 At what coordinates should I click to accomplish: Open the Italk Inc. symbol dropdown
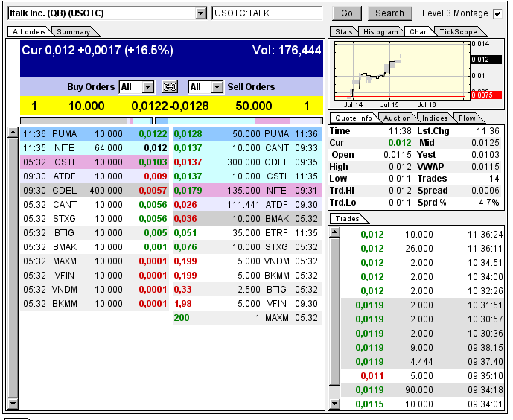200,13
